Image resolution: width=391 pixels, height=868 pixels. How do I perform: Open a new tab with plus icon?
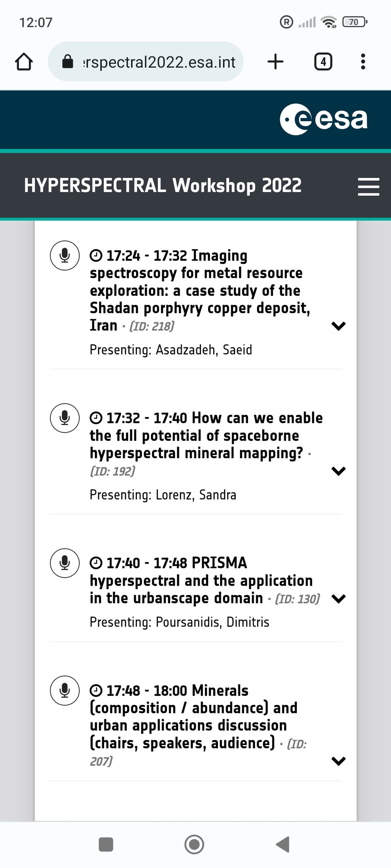276,62
